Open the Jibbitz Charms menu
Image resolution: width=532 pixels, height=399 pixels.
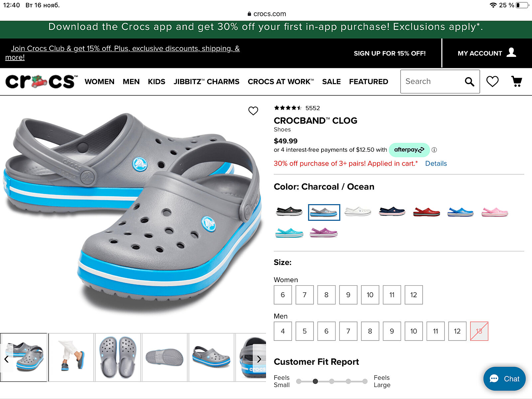pyautogui.click(x=206, y=82)
